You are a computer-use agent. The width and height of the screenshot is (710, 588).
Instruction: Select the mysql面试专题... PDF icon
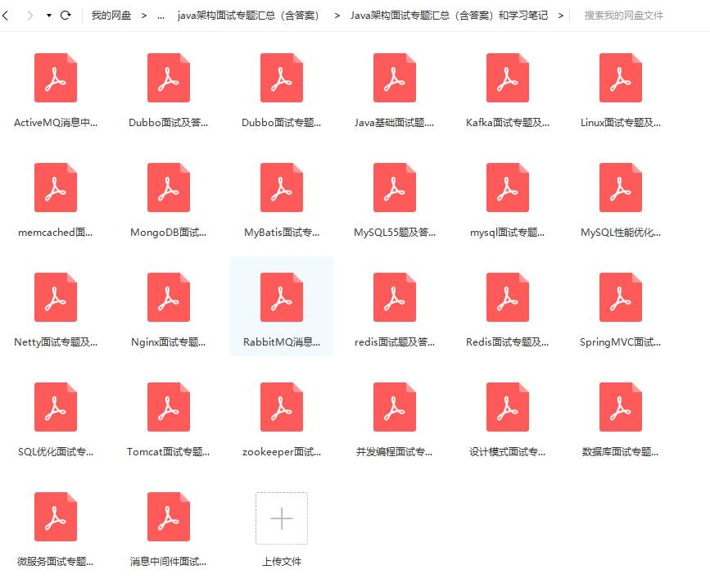(508, 188)
